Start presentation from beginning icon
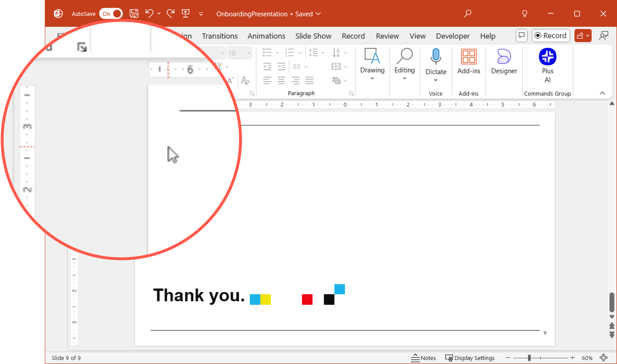Image resolution: width=617 pixels, height=364 pixels. [x=186, y=14]
